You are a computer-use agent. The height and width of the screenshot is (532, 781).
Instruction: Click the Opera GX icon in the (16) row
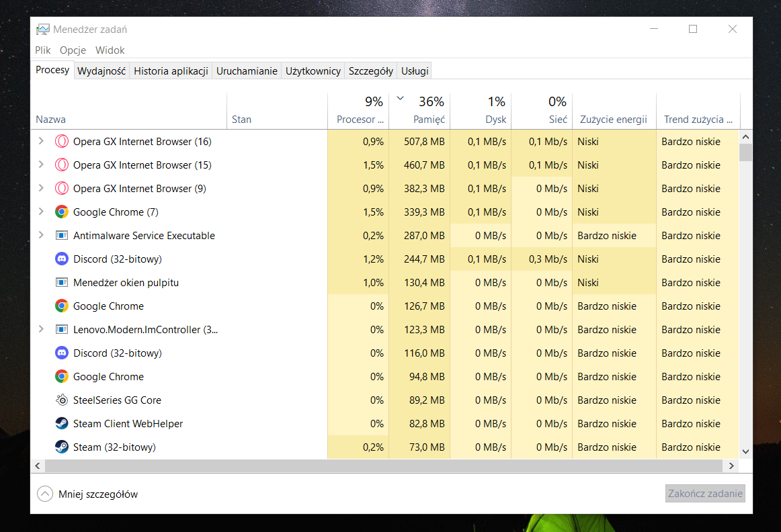tap(62, 141)
